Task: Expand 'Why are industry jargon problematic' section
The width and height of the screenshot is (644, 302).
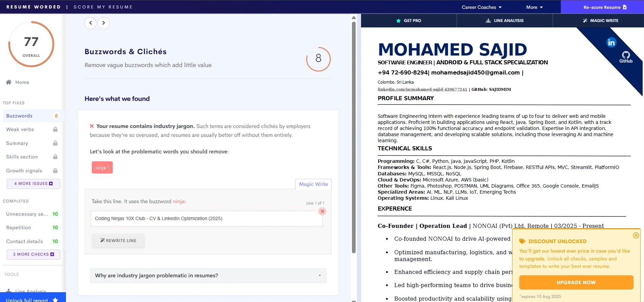Action: coord(208,276)
